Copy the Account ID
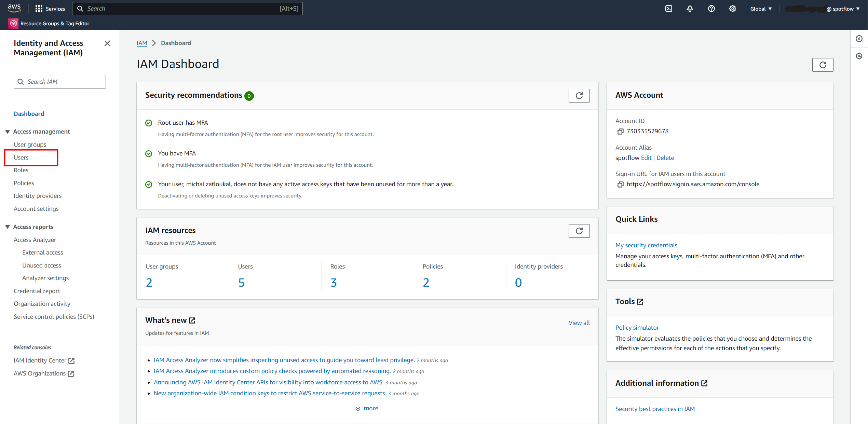868x424 pixels. (x=620, y=132)
